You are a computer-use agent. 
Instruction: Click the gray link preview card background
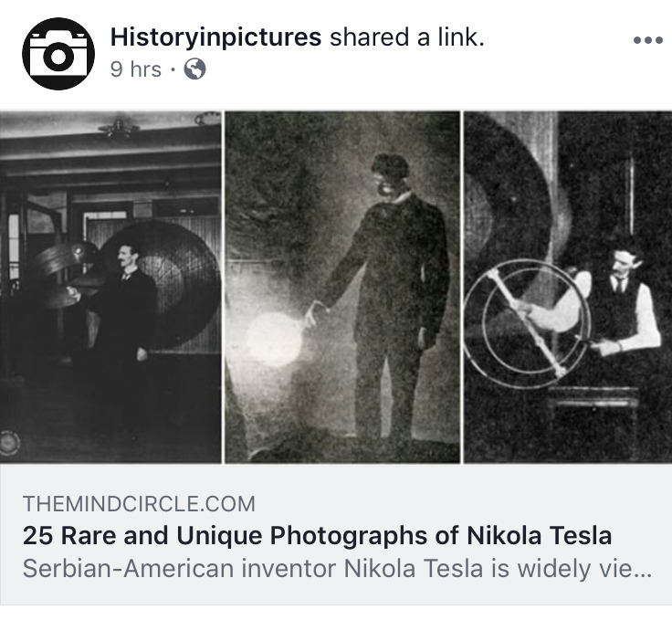pos(336,533)
